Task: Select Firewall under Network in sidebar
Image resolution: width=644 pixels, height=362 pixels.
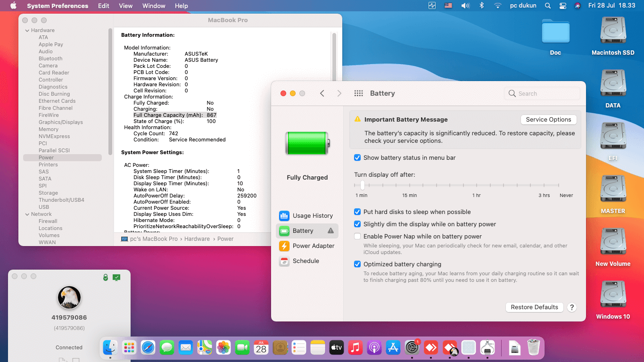Action: (x=48, y=221)
